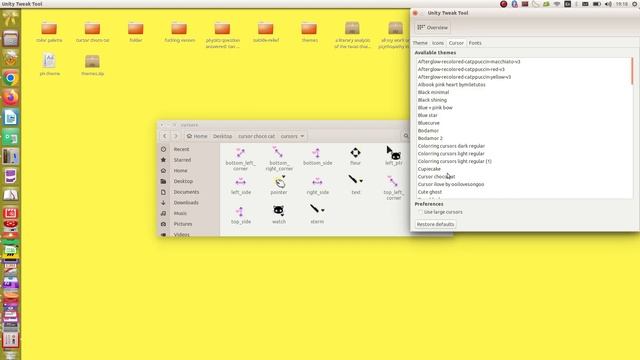Enable Use large cursors checkbox
The image size is (640, 360).
point(420,212)
